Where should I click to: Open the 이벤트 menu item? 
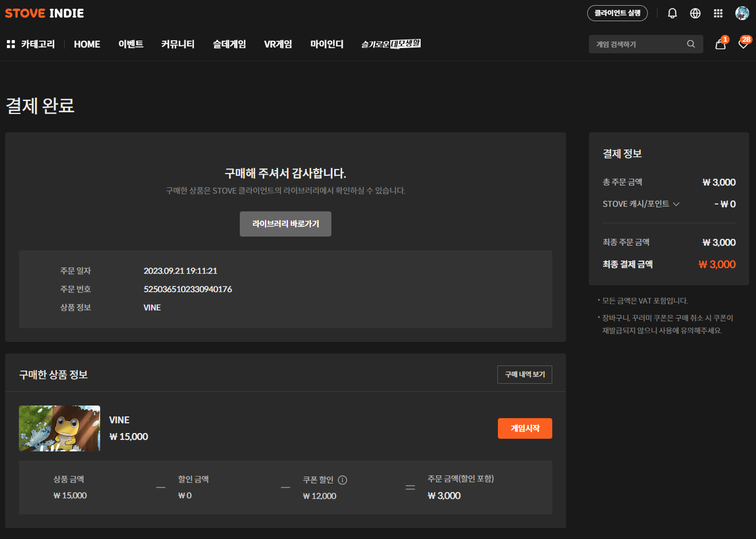click(130, 44)
